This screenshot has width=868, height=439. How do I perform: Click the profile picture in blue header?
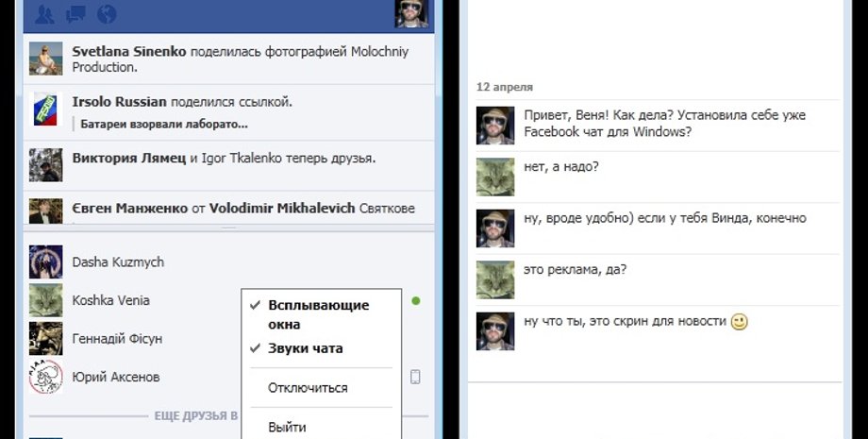click(x=410, y=13)
